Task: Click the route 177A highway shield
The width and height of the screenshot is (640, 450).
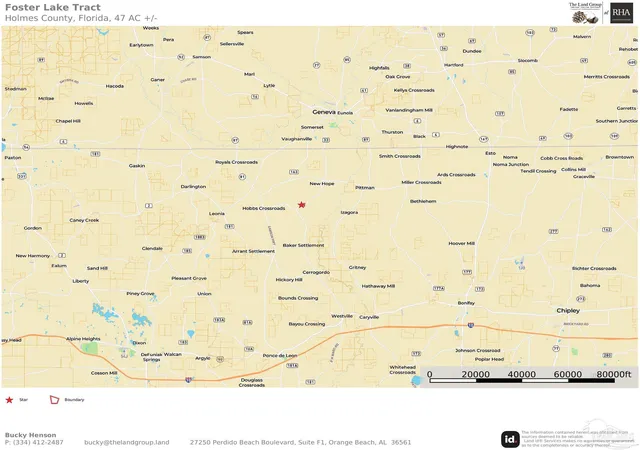Action: (x=438, y=288)
